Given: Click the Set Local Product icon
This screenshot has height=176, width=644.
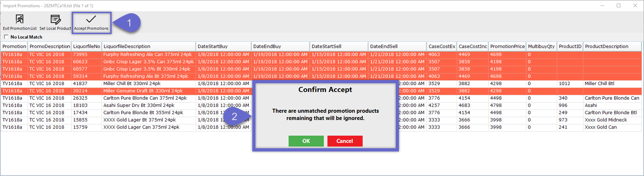Looking at the screenshot, I should [55, 19].
